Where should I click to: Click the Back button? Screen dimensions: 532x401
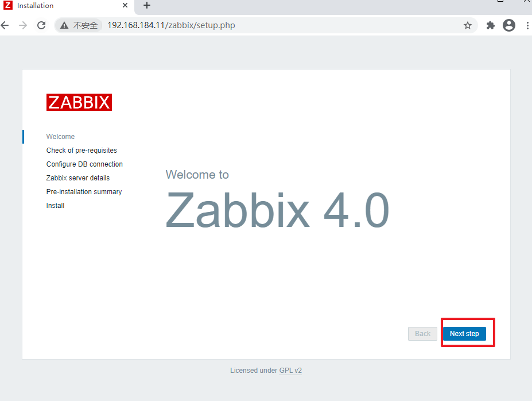(422, 334)
